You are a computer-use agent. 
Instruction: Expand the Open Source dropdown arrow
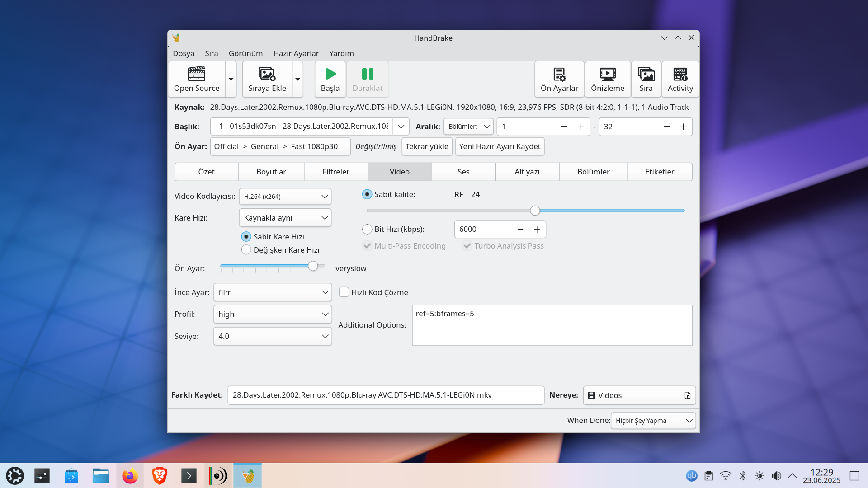click(231, 80)
